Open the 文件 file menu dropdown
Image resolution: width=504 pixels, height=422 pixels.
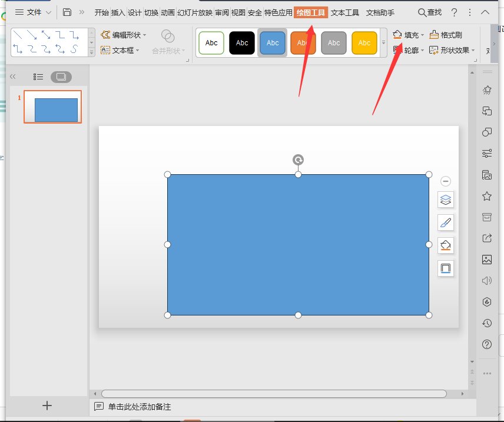click(x=33, y=12)
